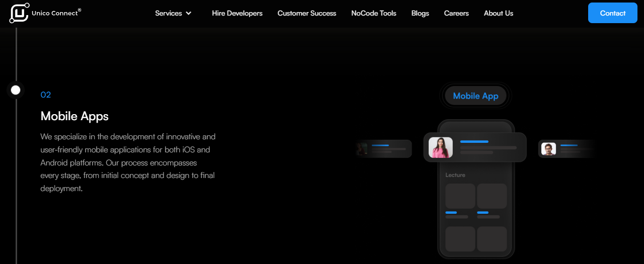Image resolution: width=644 pixels, height=264 pixels.
Task: Select the faded card left of phone
Action: [383, 149]
